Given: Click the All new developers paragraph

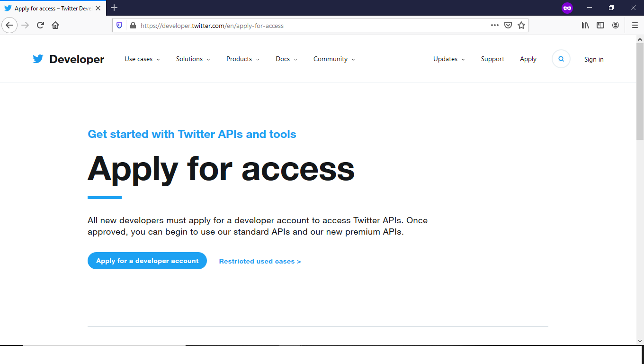Looking at the screenshot, I should point(258,226).
